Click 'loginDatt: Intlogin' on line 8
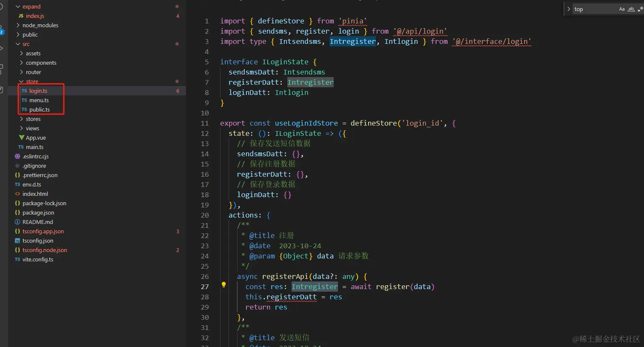Viewport: 644px width, 347px height. [269, 92]
